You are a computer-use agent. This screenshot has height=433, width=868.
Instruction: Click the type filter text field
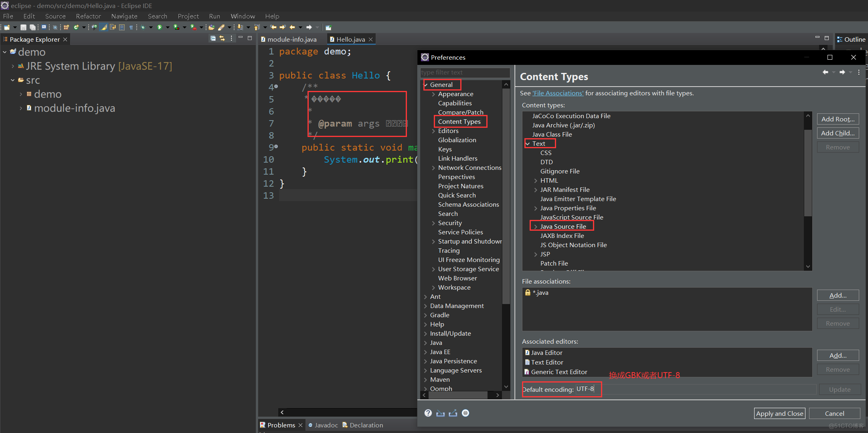(x=465, y=73)
